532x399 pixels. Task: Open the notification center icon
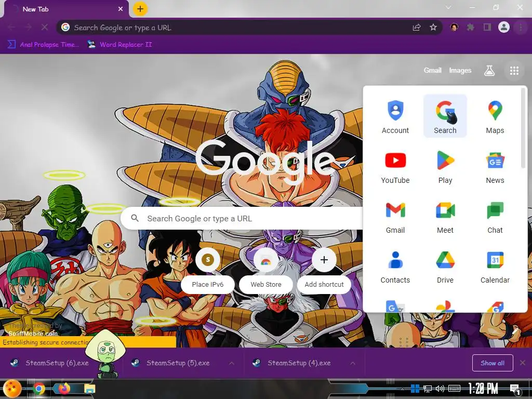click(515, 389)
